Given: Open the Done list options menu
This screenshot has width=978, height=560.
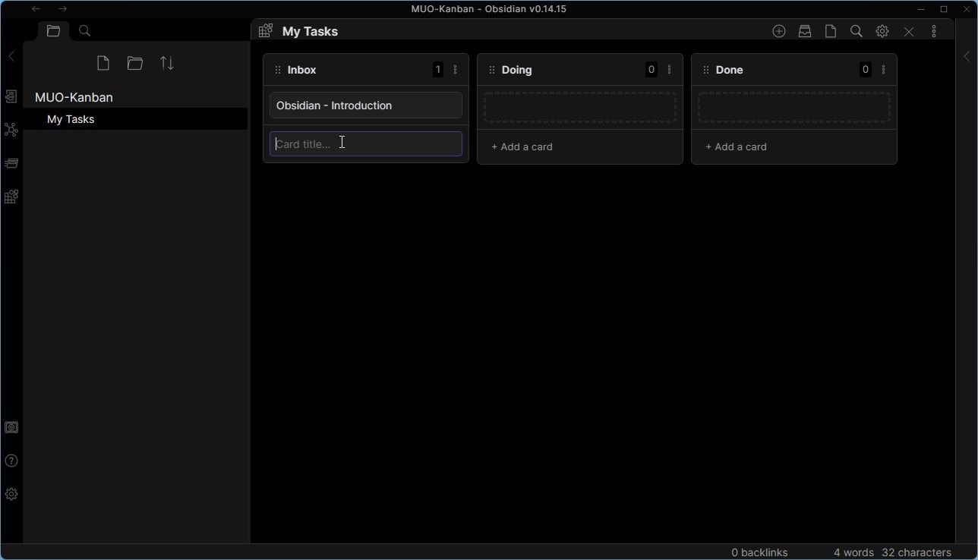Looking at the screenshot, I should [884, 70].
